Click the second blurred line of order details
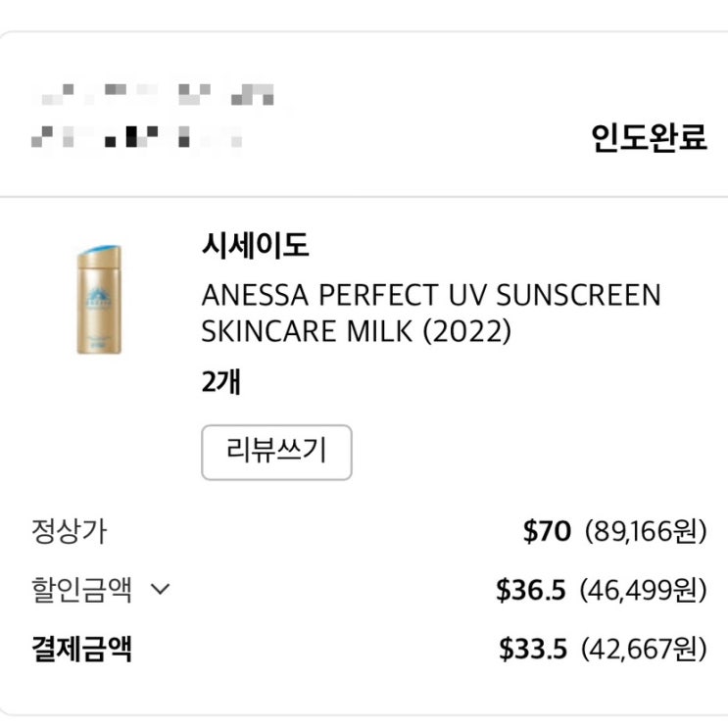Screen dimensions: 728x728 pyautogui.click(x=137, y=138)
